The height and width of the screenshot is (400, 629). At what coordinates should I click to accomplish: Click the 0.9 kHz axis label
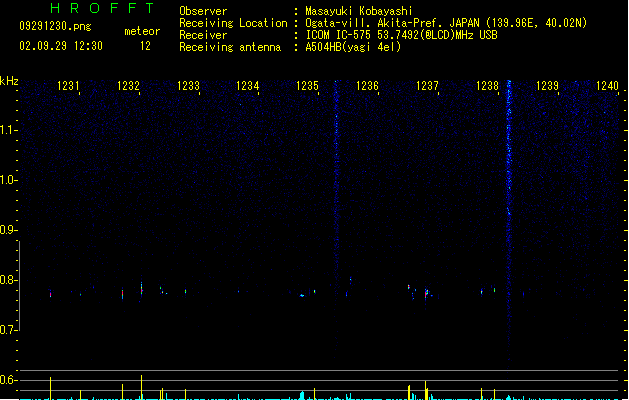pos(8,230)
